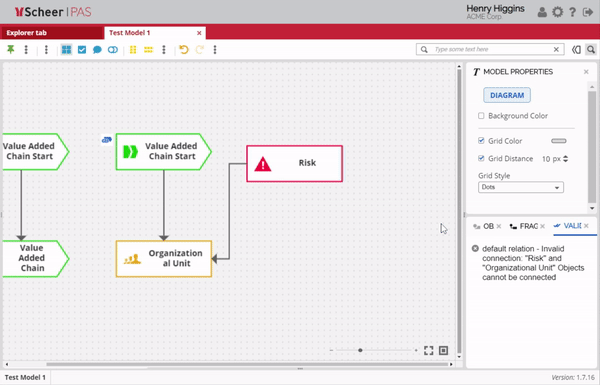The height and width of the screenshot is (385, 600).
Task: Click the undo arrow icon
Action: [x=184, y=49]
